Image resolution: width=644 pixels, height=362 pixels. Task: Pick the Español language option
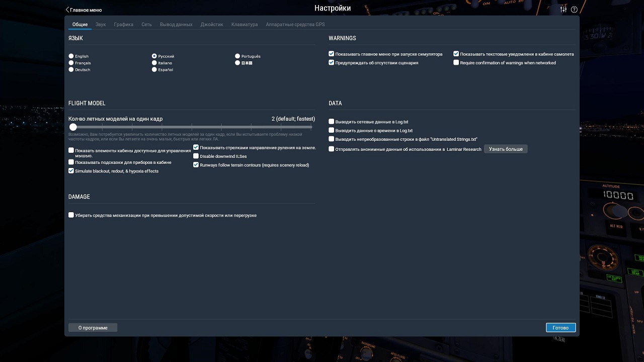(154, 70)
